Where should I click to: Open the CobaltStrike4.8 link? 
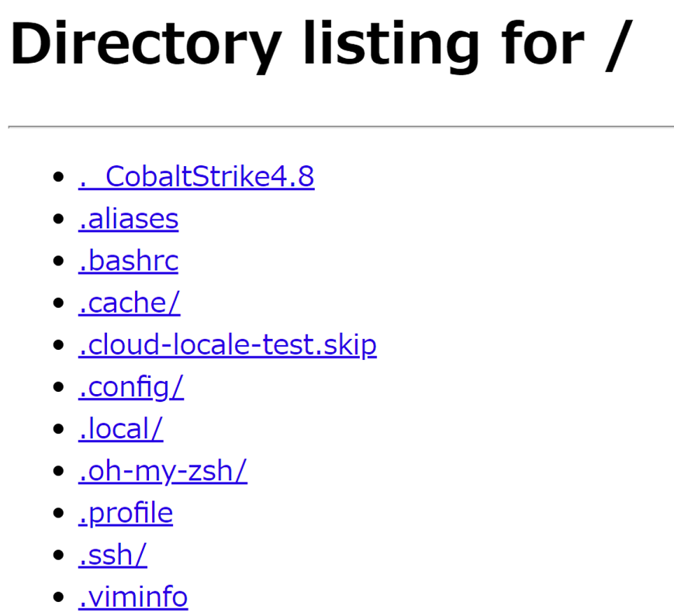[x=196, y=177]
